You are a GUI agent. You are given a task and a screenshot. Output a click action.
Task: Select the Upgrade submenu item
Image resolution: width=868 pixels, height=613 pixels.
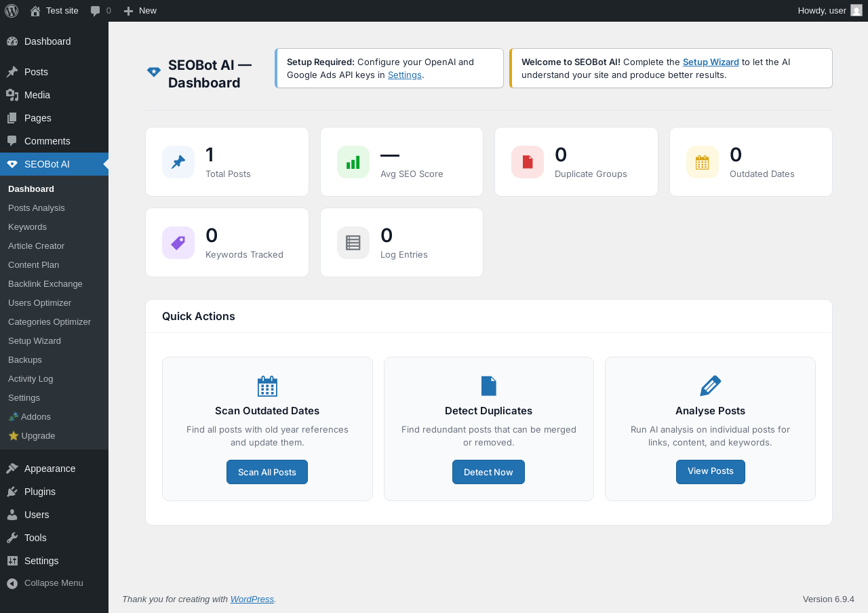32,436
